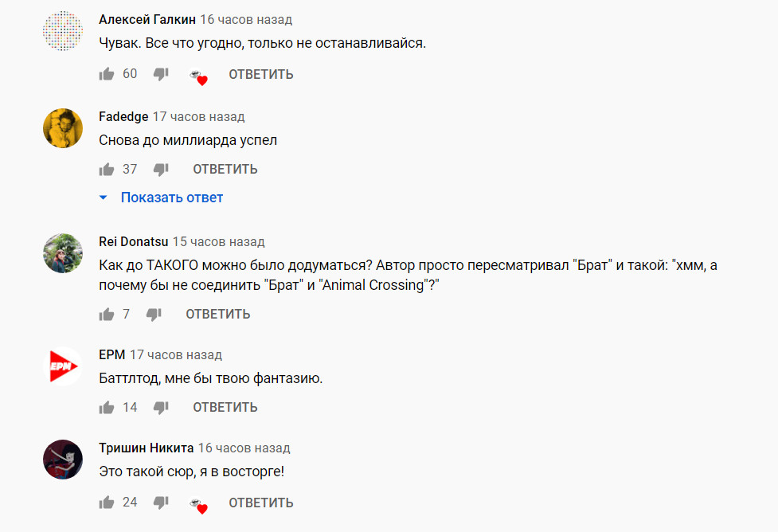
Task: Dislike the Fadedge comment
Action: [161, 170]
